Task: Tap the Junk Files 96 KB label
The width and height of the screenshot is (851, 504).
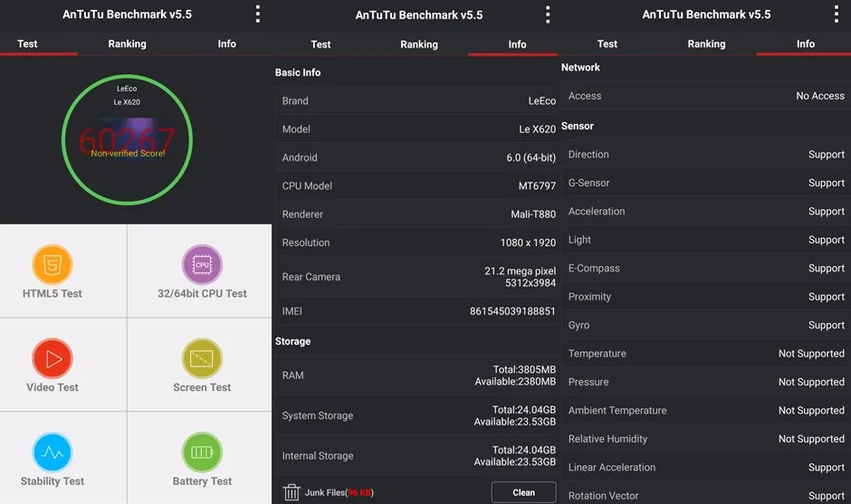Action: [339, 492]
